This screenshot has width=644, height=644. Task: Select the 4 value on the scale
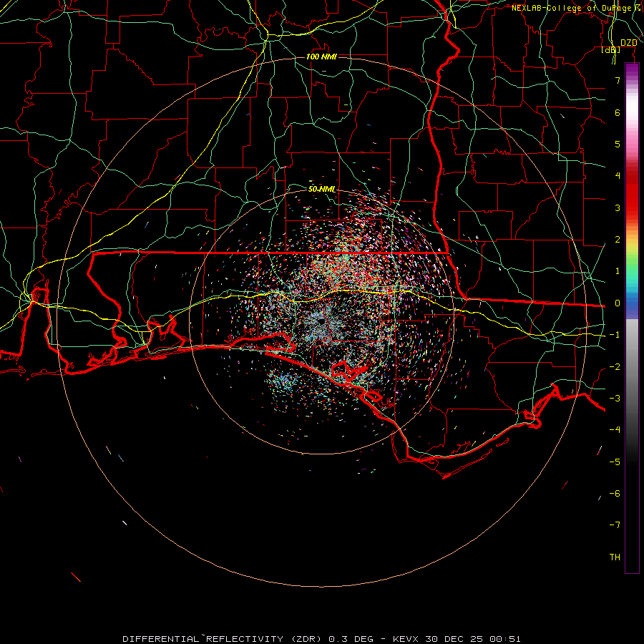tap(618, 176)
